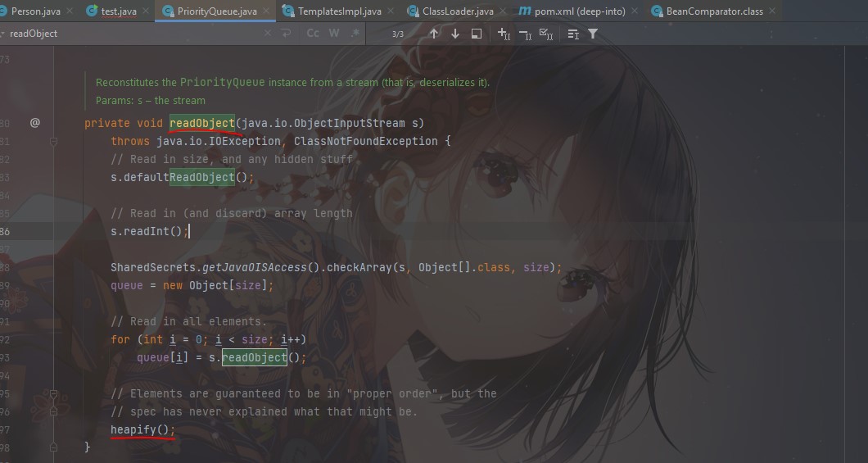Close the PriorityQueue.java tab

click(x=266, y=11)
